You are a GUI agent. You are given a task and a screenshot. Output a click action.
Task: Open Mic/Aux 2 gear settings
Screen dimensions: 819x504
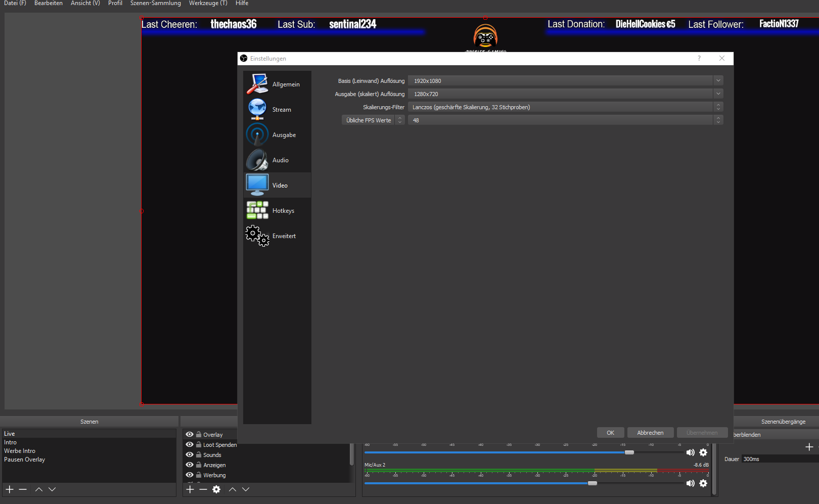[703, 483]
